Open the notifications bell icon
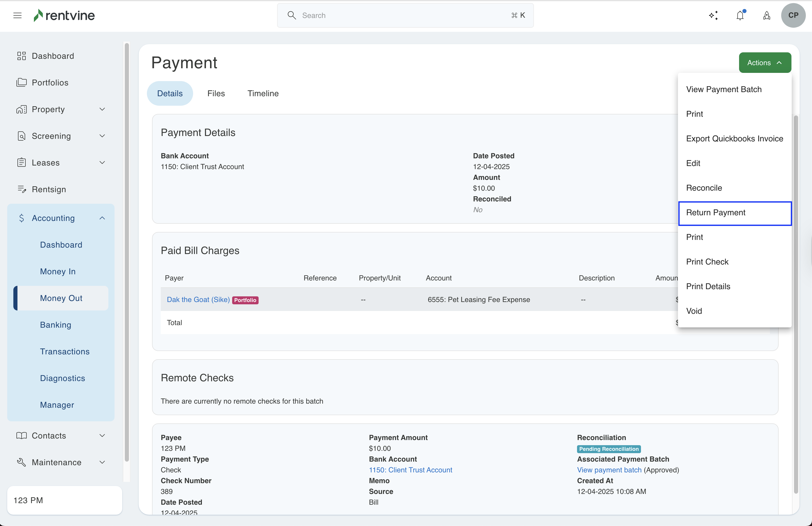Screen dimensions: 812x526 (740, 15)
